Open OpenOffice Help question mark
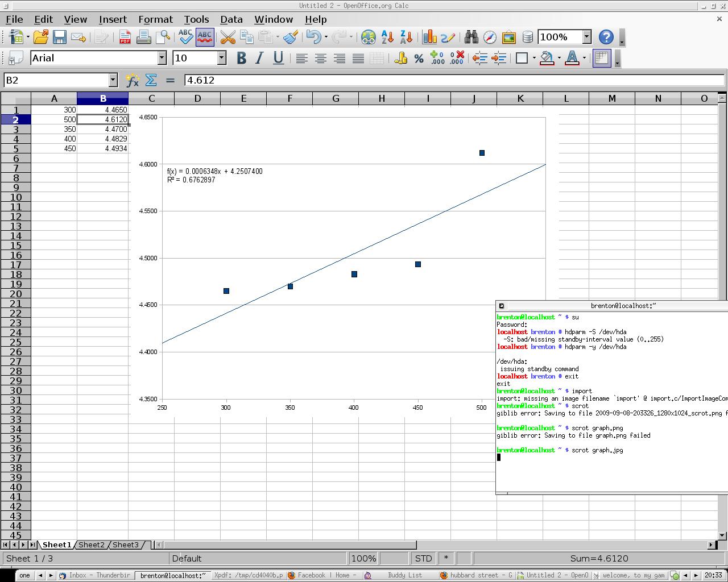The height and width of the screenshot is (582, 728). point(606,38)
